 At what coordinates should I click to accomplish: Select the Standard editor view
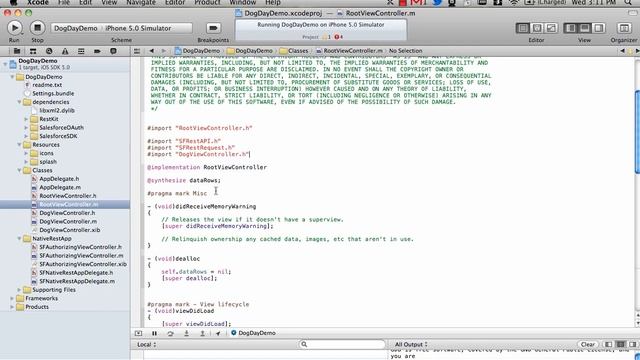pos(522,28)
